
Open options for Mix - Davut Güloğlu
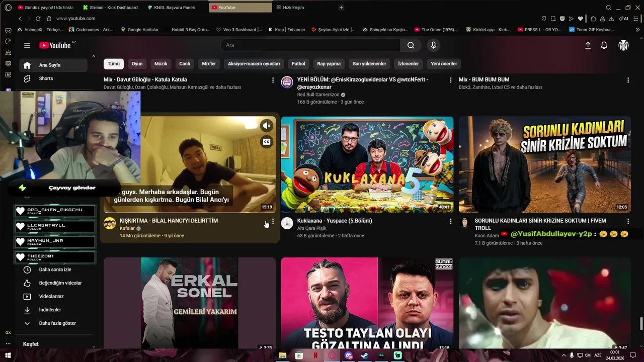273,80
